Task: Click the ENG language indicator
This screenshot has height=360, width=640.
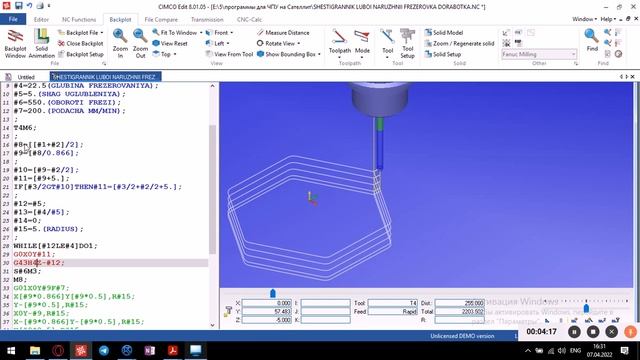Action: tap(575, 351)
